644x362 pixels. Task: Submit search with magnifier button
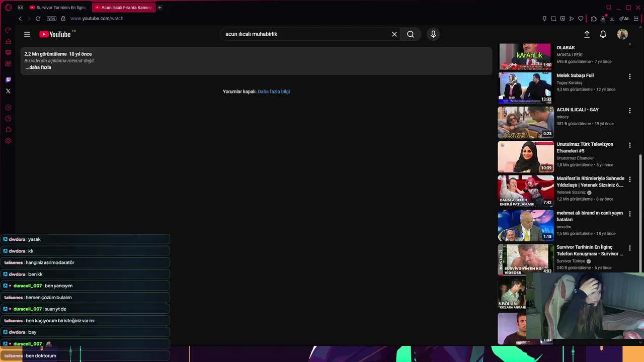pyautogui.click(x=411, y=34)
